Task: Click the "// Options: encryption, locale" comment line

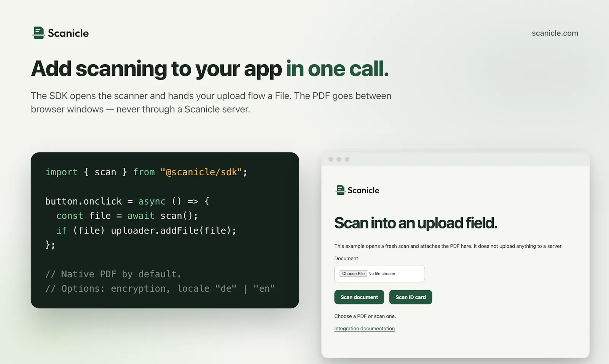Action: tap(160, 289)
